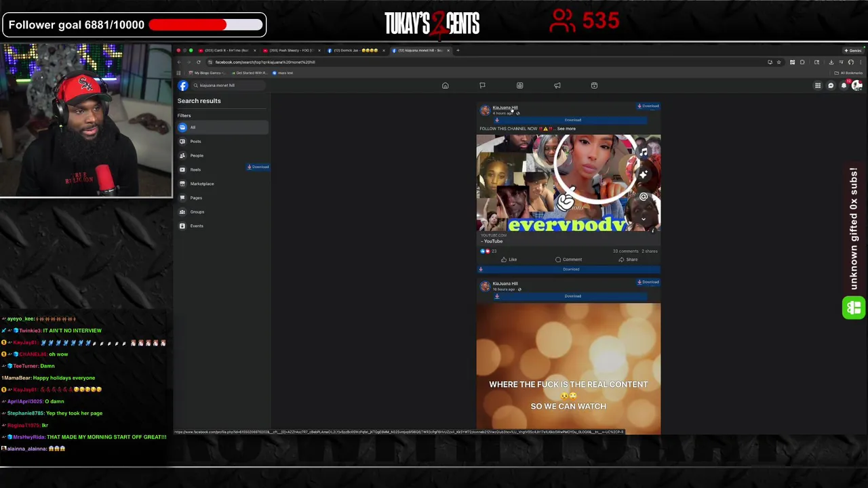Click second post's top-right Download badge
Screen dimensions: 868x488
coord(648,282)
